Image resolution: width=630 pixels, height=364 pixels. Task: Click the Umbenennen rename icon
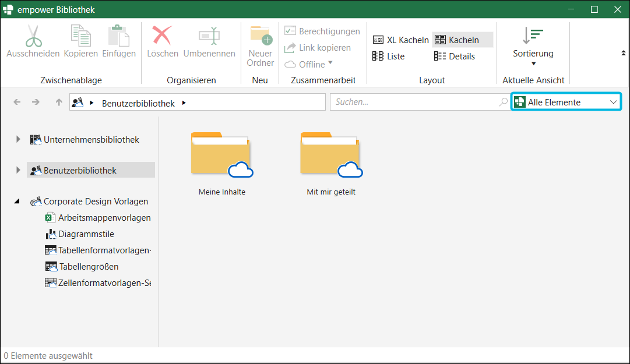tap(209, 36)
